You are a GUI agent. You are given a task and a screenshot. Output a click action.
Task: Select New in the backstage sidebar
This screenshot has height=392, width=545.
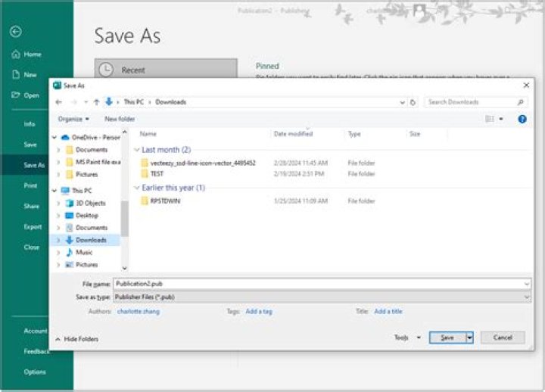click(24, 75)
